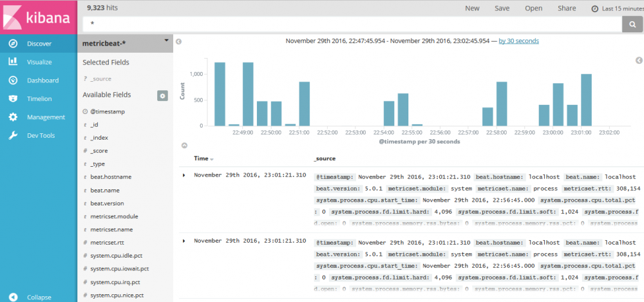Click the _source column header
This screenshot has width=644, height=302.
coord(325,158)
